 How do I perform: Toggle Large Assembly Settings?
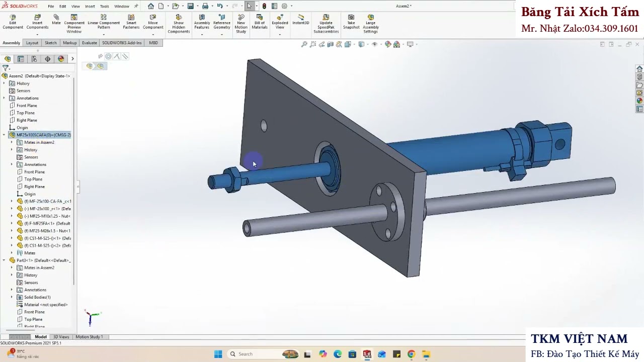(371, 24)
